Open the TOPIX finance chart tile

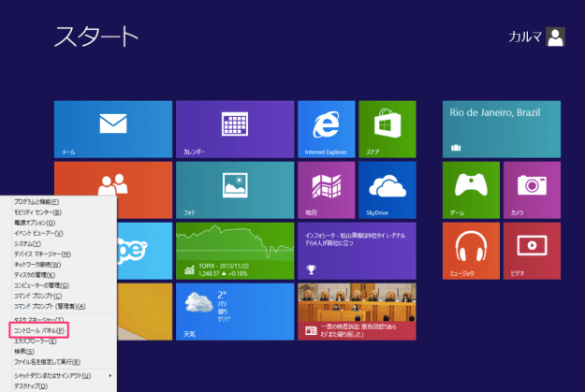coord(235,251)
